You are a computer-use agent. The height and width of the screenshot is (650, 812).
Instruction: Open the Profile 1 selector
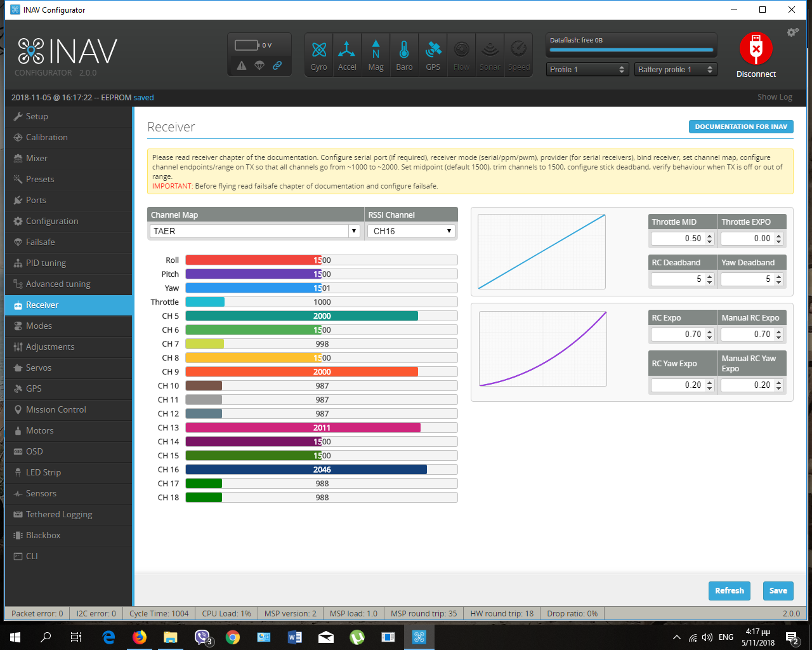587,69
